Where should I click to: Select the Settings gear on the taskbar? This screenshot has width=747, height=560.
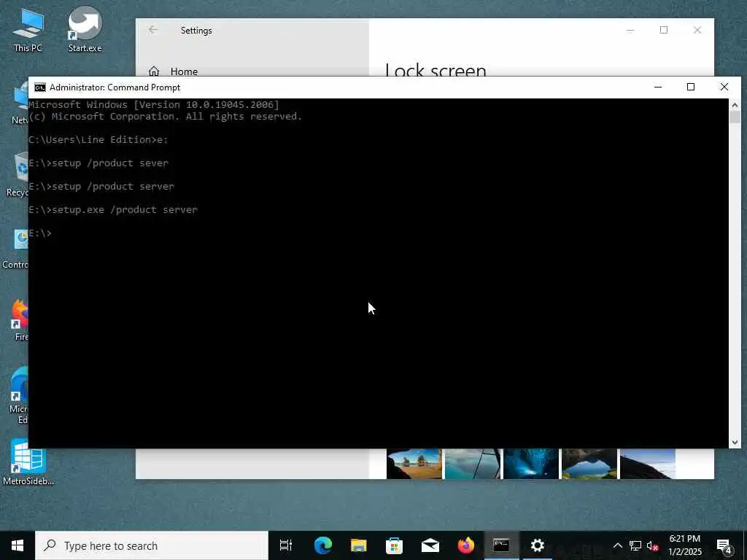tap(538, 545)
